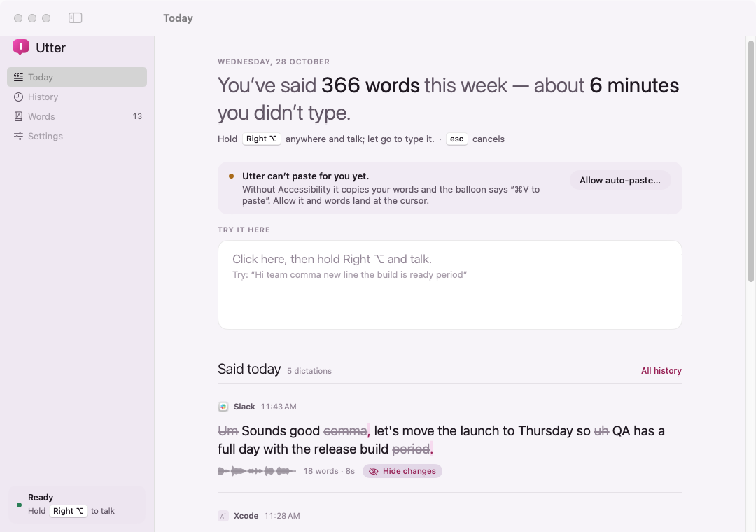Click the 'Ready' status label
Viewport: 756px width, 532px height.
pos(41,497)
